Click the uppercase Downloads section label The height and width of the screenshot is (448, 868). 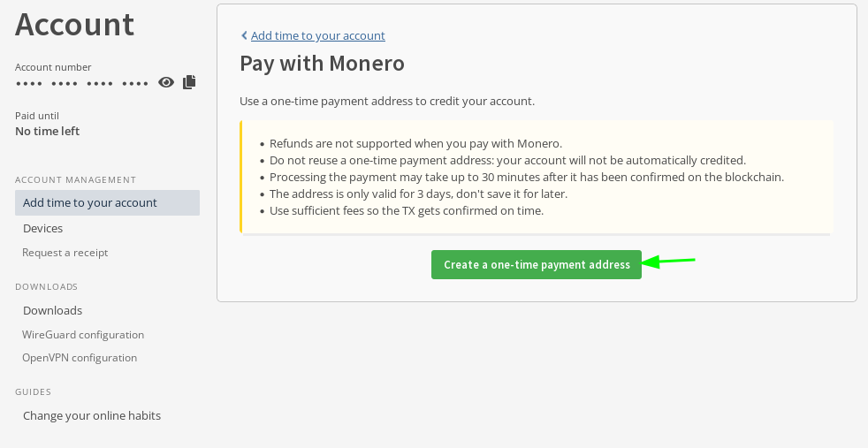coord(46,287)
